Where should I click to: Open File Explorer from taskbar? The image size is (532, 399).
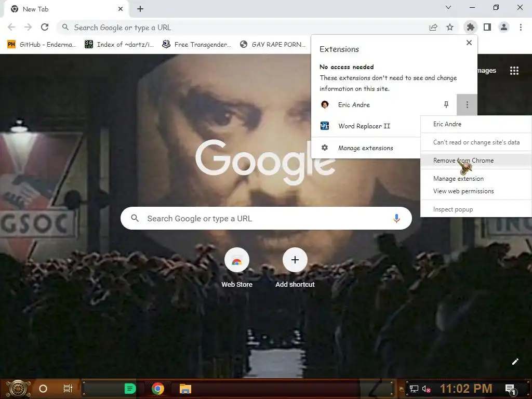tap(185, 389)
